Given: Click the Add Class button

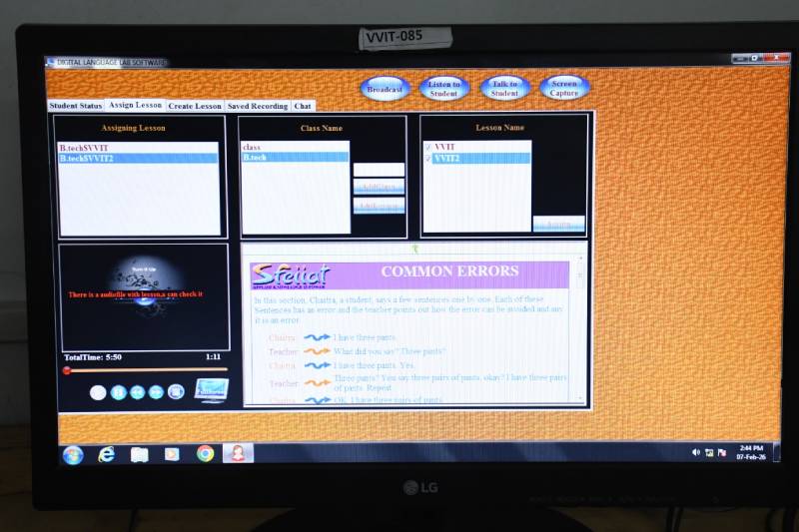Looking at the screenshot, I should tap(379, 187).
